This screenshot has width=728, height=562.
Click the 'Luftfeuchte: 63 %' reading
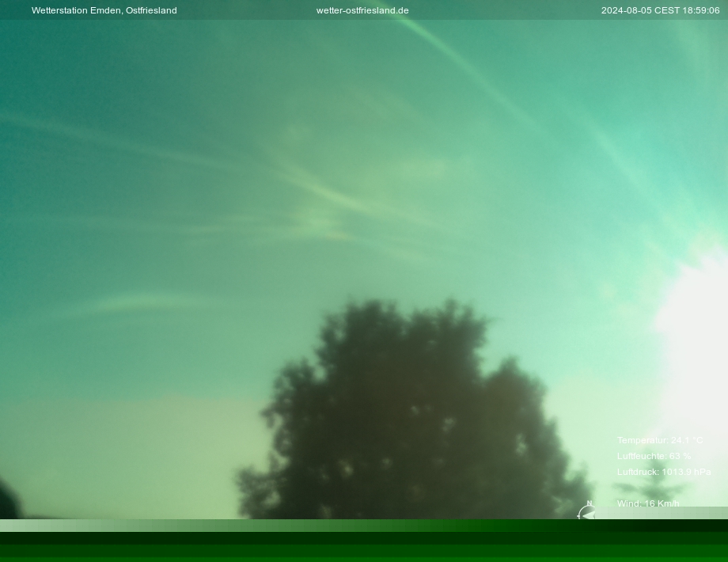654,456
